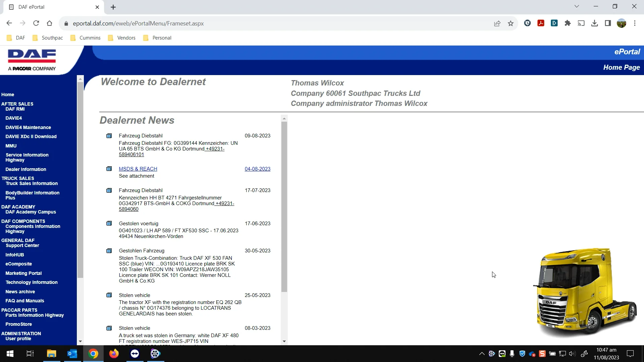Click the news icon beside MSDS & REACH

click(109, 169)
